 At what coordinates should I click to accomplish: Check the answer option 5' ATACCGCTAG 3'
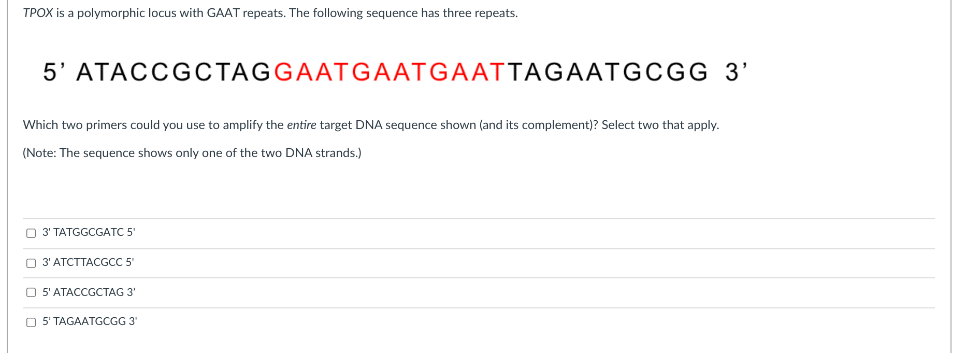(x=31, y=293)
